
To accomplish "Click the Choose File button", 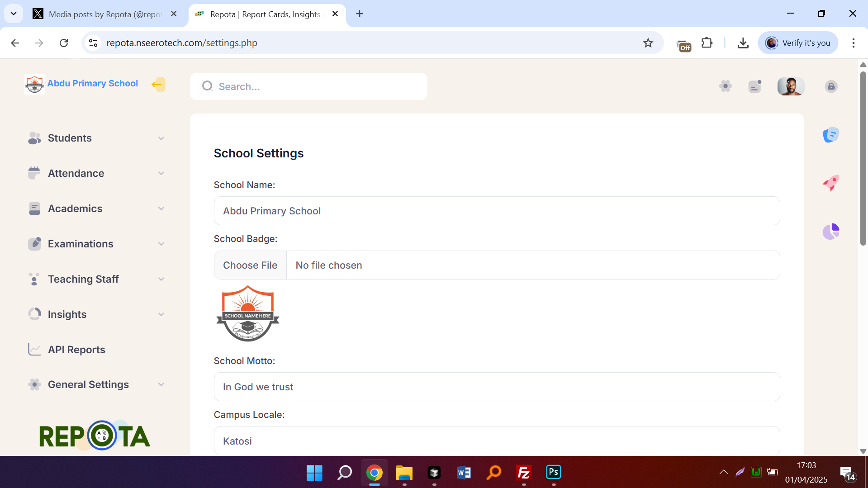I will (250, 265).
